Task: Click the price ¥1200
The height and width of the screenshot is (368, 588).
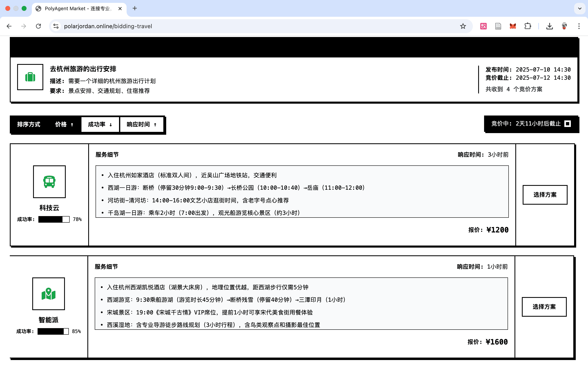Action: [497, 230]
